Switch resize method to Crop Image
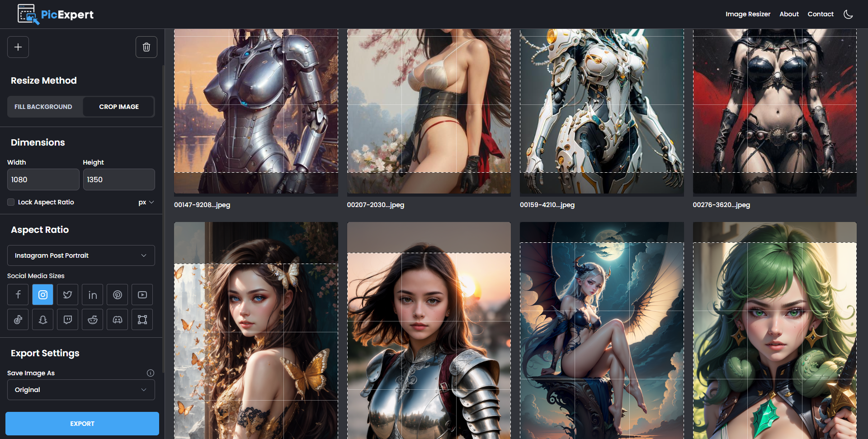Screen dimensions: 868x439 (119, 107)
